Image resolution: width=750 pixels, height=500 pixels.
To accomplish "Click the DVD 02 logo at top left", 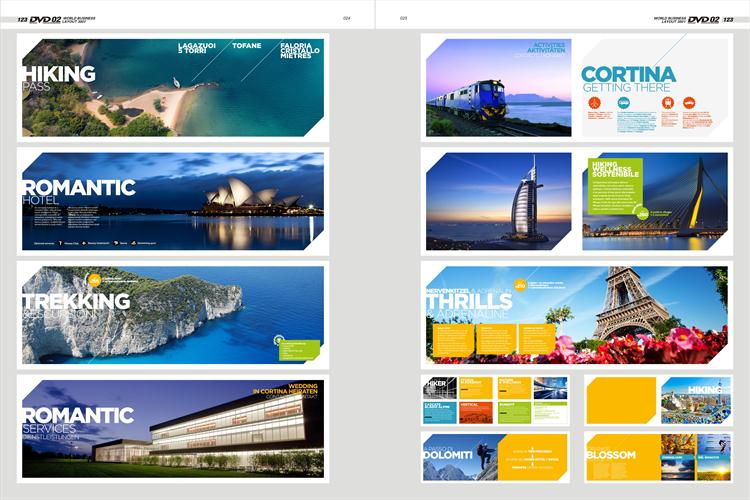I will (x=46, y=18).
